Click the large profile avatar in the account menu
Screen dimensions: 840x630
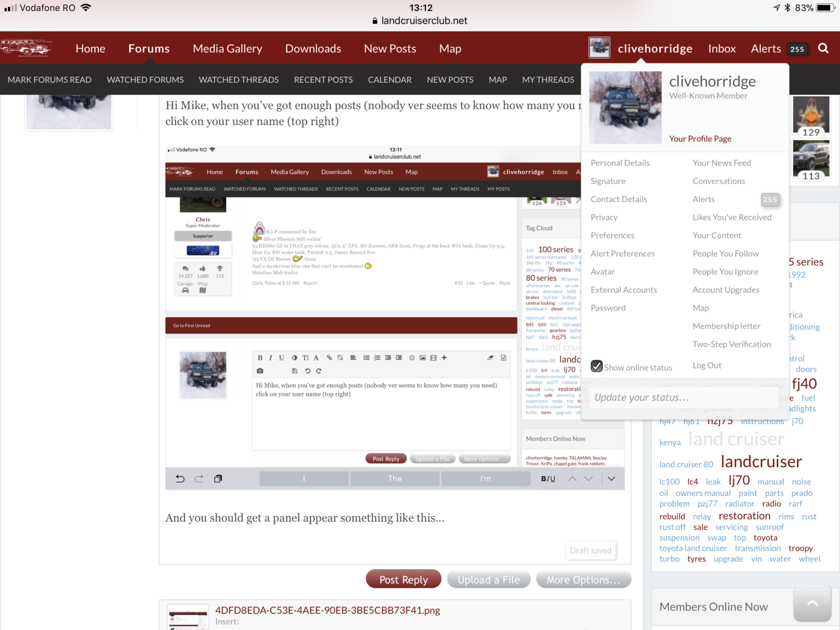(625, 108)
